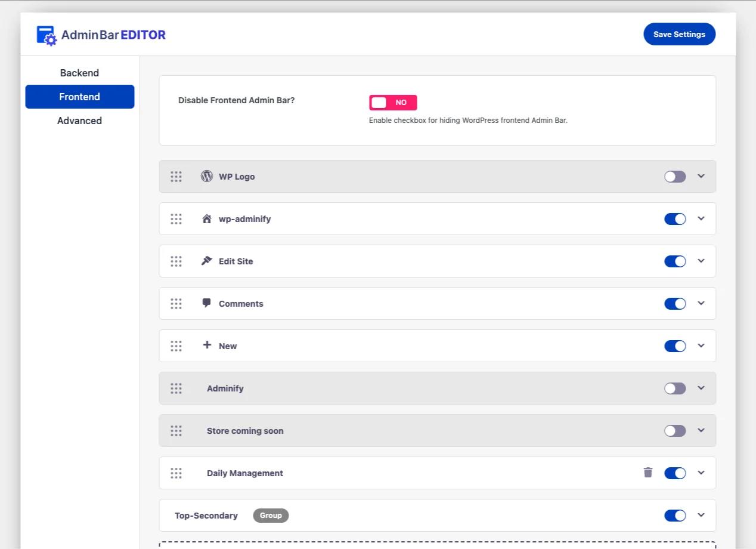Open the Backend tab
The width and height of the screenshot is (756, 549).
[79, 73]
